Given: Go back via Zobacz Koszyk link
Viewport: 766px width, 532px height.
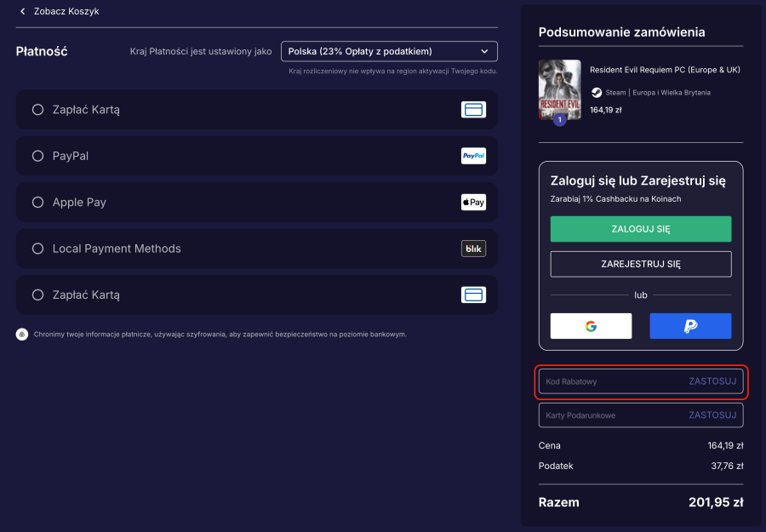Looking at the screenshot, I should [66, 11].
